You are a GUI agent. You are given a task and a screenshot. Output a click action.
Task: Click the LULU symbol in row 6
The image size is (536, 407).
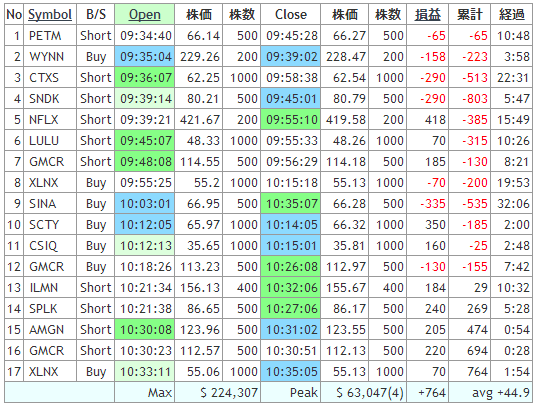tap(44, 141)
